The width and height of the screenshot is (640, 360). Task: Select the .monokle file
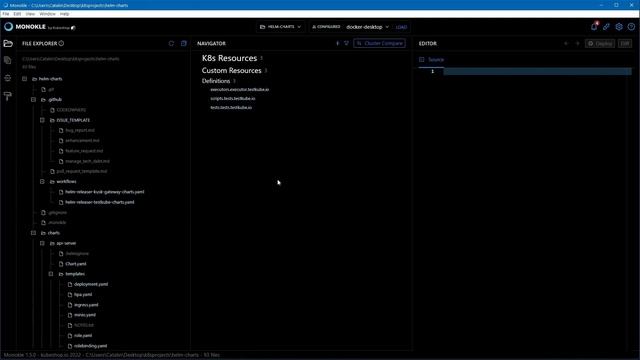[57, 223]
